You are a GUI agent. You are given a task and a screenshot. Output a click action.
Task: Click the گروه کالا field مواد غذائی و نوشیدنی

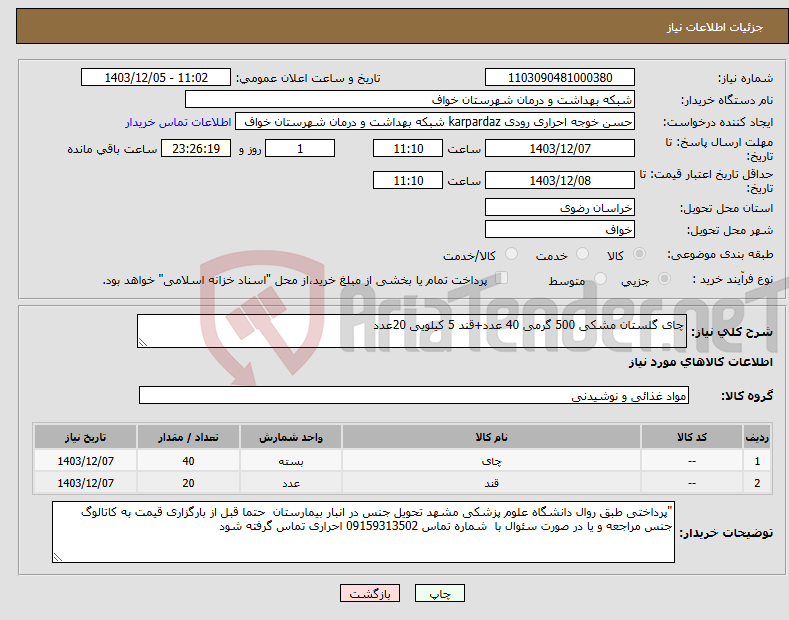[x=414, y=396]
